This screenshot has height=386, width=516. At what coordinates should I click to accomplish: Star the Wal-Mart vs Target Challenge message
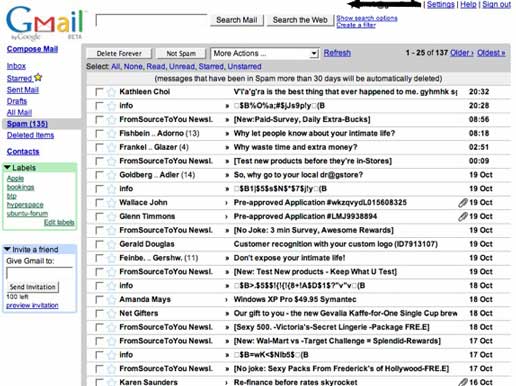tap(111, 341)
